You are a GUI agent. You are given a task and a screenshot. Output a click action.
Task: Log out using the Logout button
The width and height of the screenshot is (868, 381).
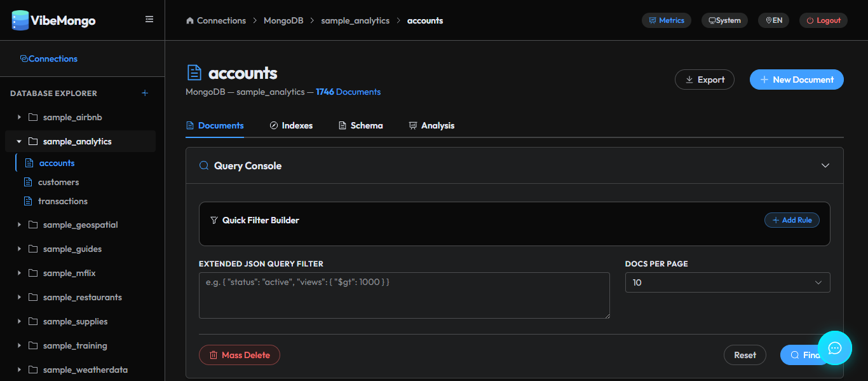click(x=824, y=20)
